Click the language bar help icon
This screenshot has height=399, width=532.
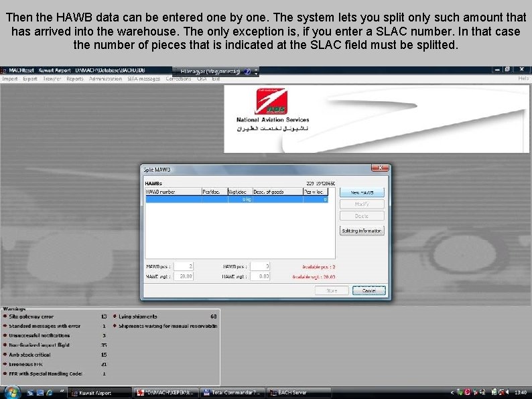click(247, 71)
